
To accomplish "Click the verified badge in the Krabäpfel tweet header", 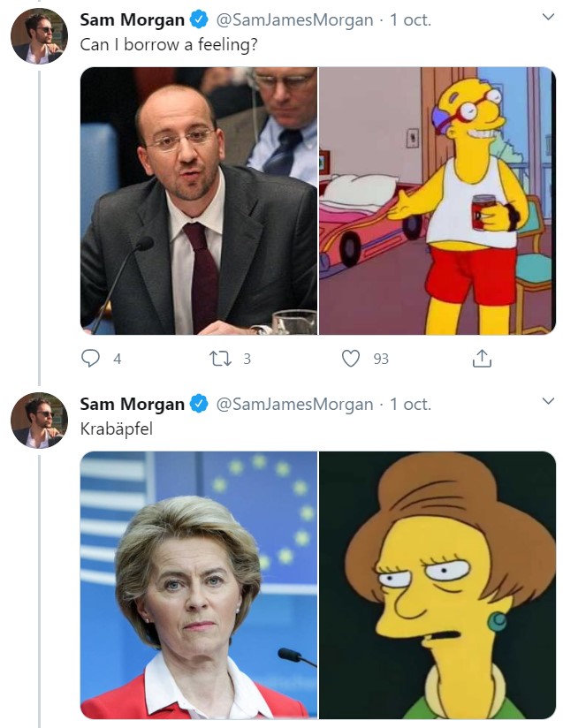I will tap(200, 405).
